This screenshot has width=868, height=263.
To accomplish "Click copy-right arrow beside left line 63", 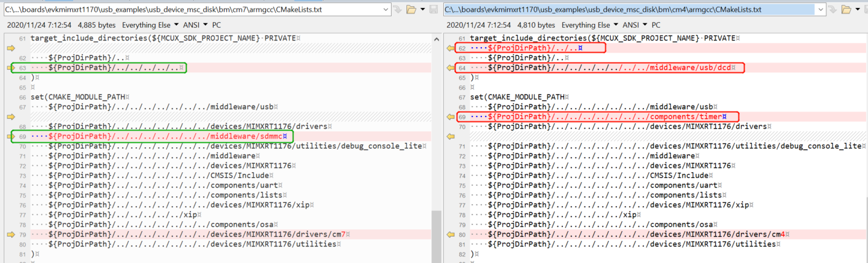I will coord(10,68).
